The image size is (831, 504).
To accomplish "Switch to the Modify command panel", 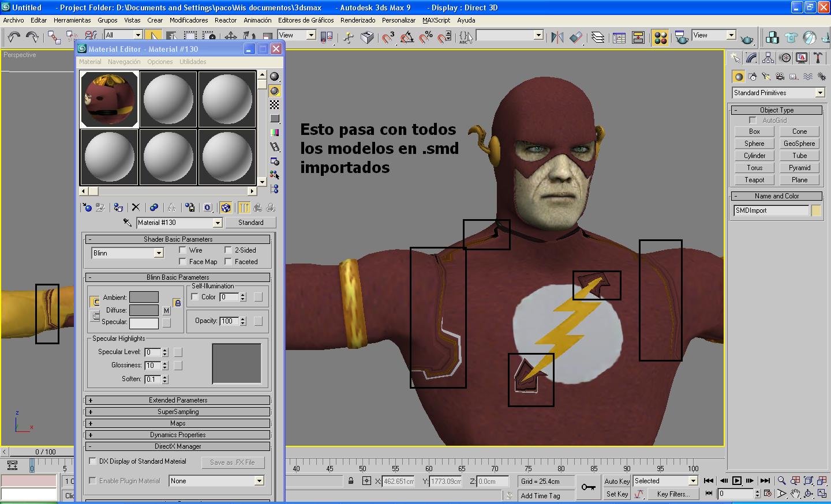I will [751, 58].
